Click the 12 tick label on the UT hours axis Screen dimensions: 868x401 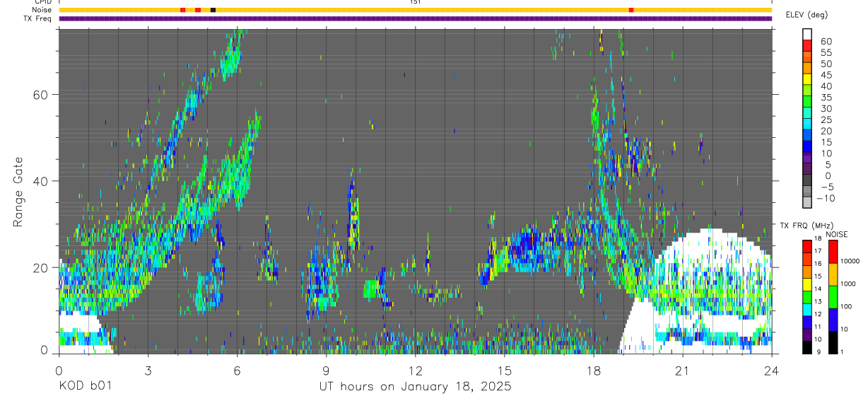coord(416,370)
